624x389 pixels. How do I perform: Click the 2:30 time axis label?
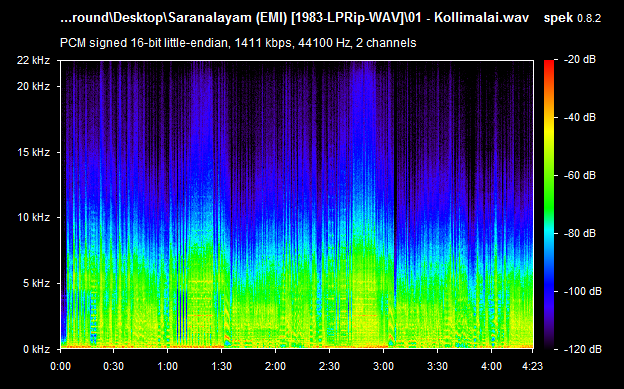(x=329, y=366)
